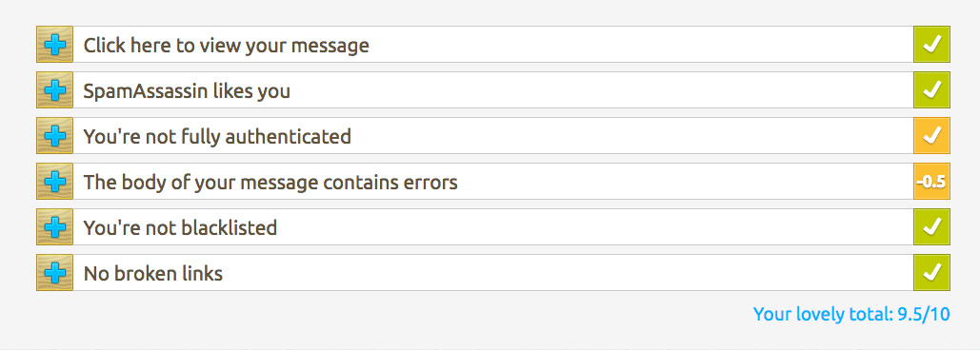Open 'The body of your message contains errors' text
The width and height of the screenshot is (980, 350).
[x=270, y=183]
